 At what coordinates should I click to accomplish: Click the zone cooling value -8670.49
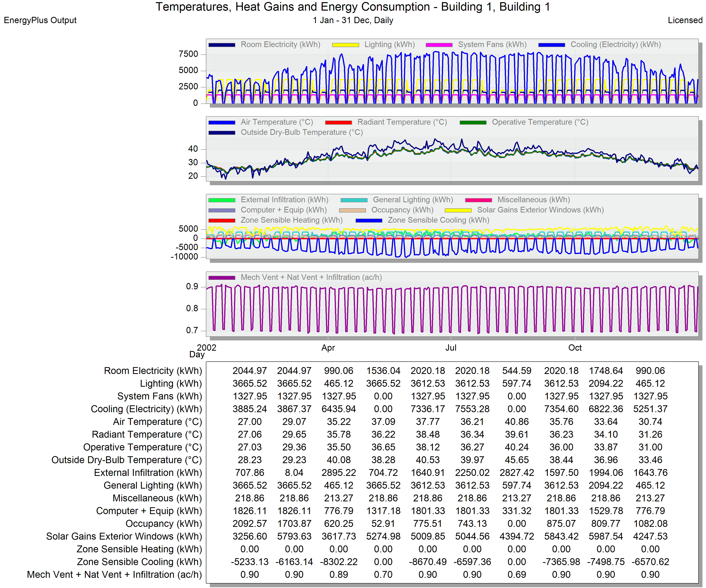tap(428, 562)
